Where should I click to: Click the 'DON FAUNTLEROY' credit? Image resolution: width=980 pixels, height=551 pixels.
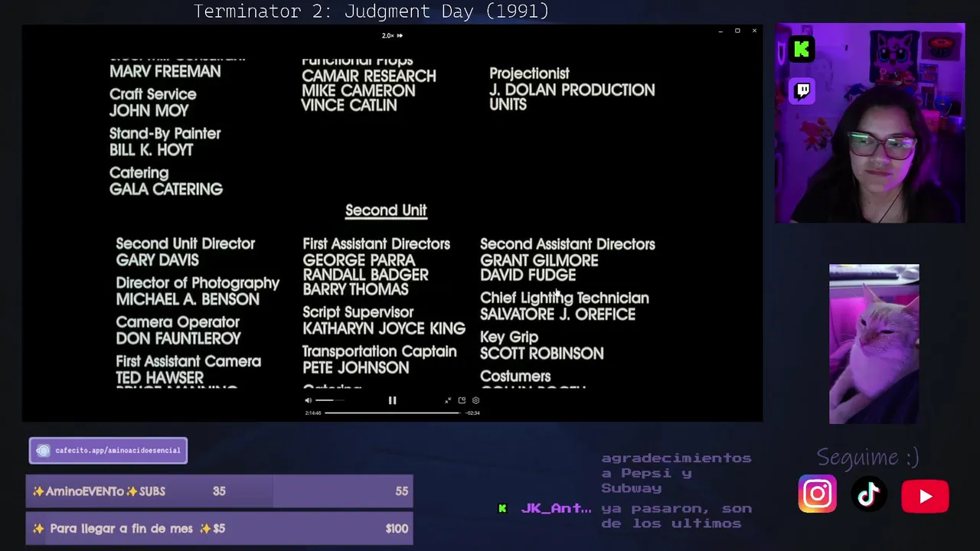[178, 338]
